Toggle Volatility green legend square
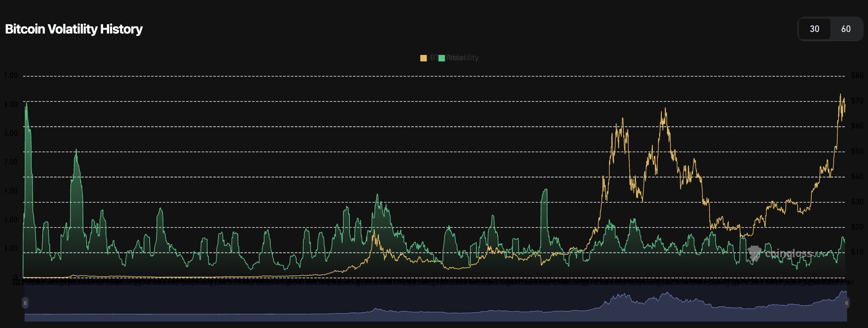This screenshot has width=868, height=328. click(x=442, y=58)
